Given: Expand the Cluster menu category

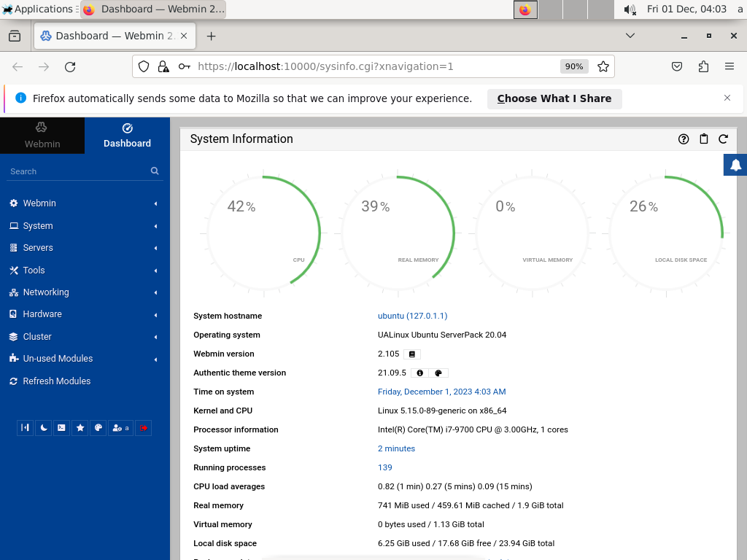Looking at the screenshot, I should click(x=85, y=337).
